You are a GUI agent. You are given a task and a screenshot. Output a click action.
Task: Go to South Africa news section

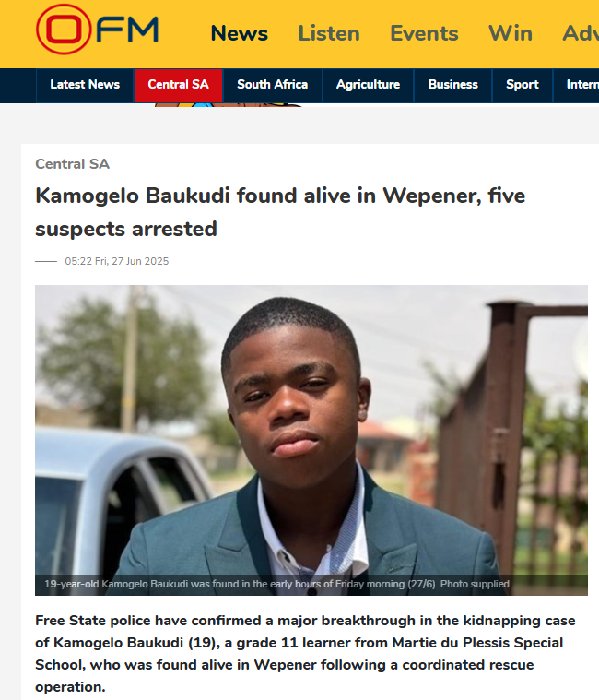click(x=273, y=85)
